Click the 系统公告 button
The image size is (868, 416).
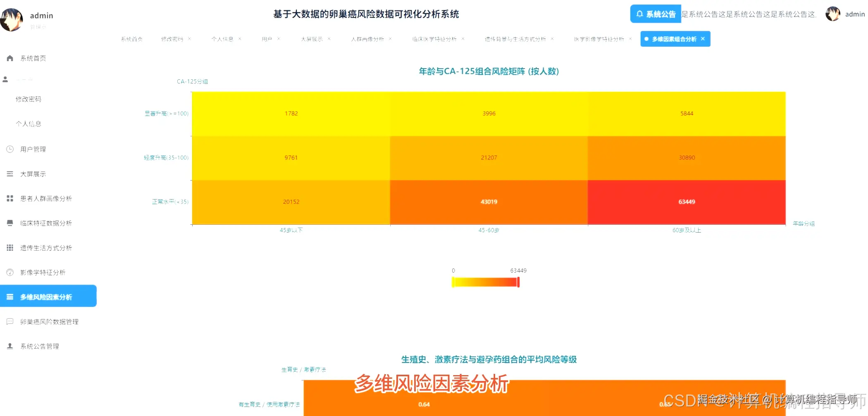(656, 14)
